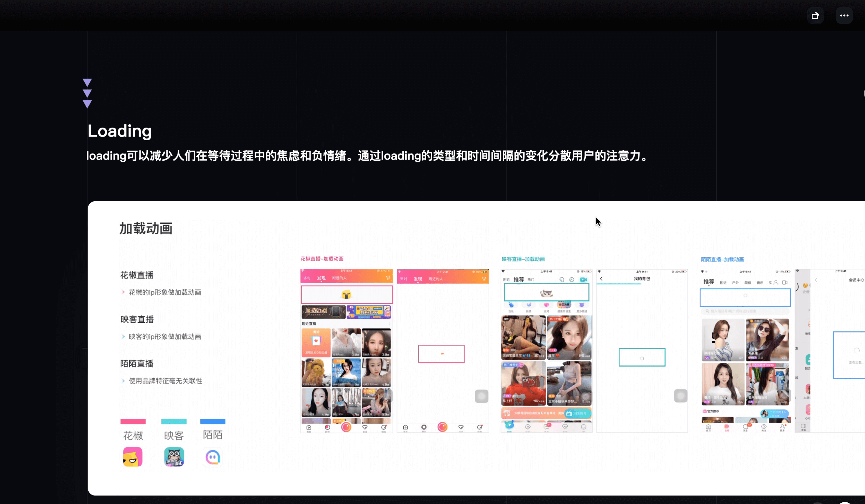Viewport: 865px width, 504px height.
Task: Tap the teal video camera icon in Inke
Action: [x=583, y=280]
